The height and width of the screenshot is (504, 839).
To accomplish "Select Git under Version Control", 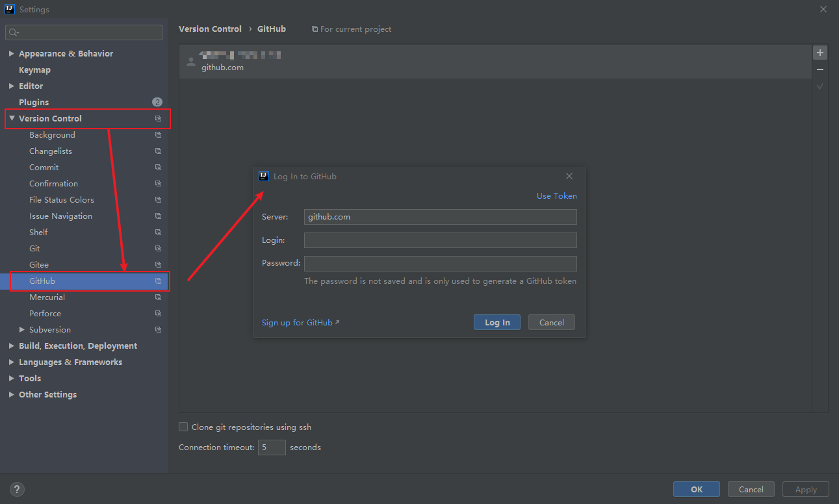I will (34, 249).
